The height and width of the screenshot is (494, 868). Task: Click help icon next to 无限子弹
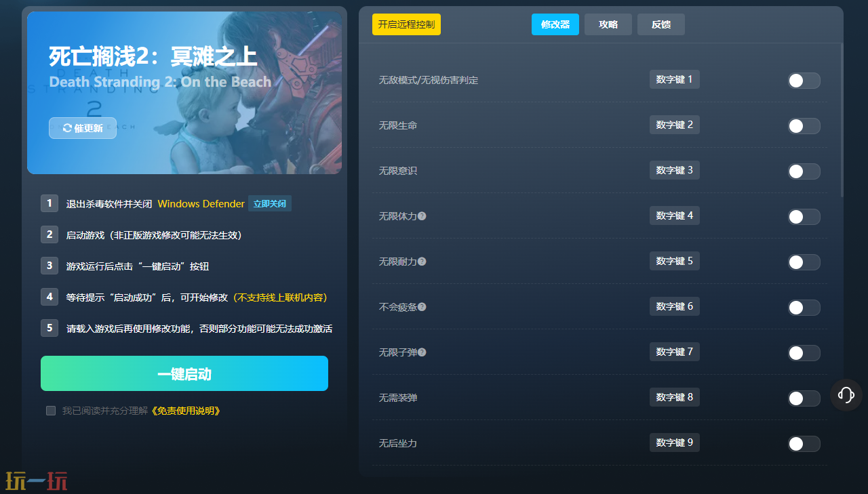422,352
